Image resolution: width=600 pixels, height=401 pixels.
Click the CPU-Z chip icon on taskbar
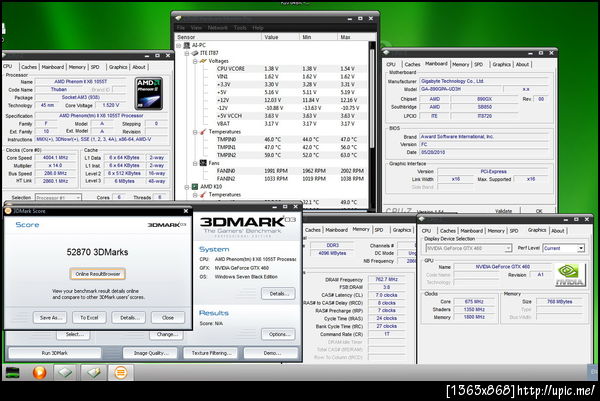[x=65, y=372]
